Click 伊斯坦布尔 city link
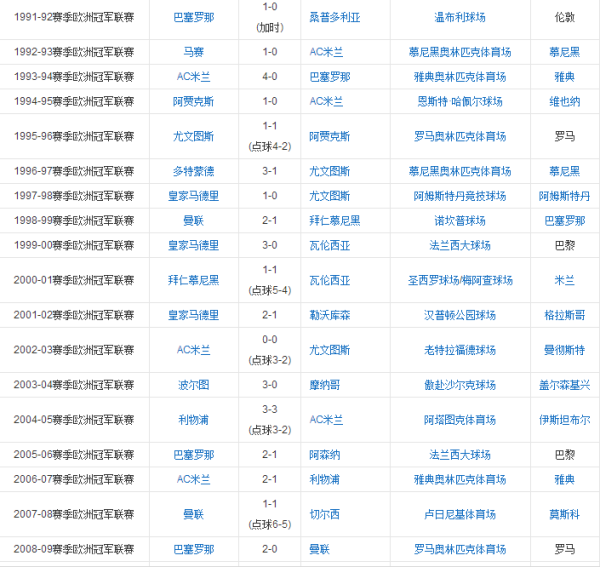Image resolution: width=600 pixels, height=567 pixels. click(565, 420)
